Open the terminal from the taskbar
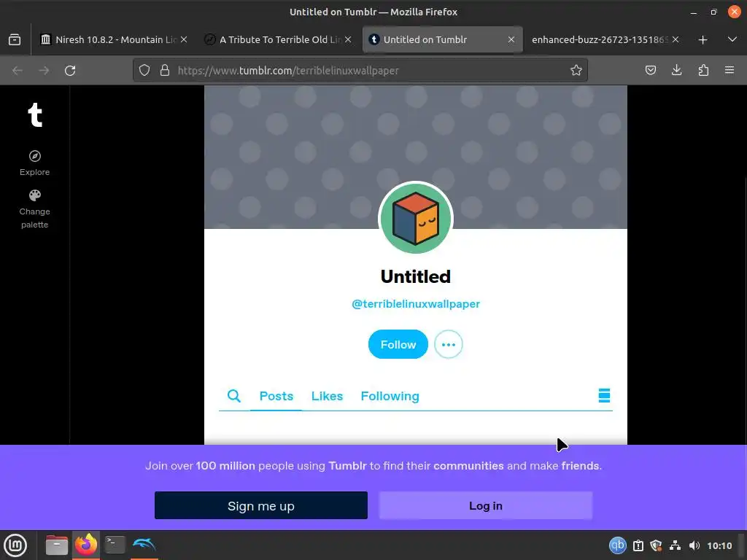This screenshot has width=747, height=560. click(x=115, y=545)
